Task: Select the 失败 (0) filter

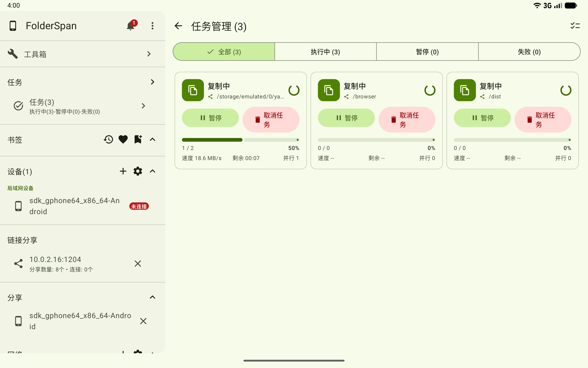Action: pyautogui.click(x=529, y=52)
